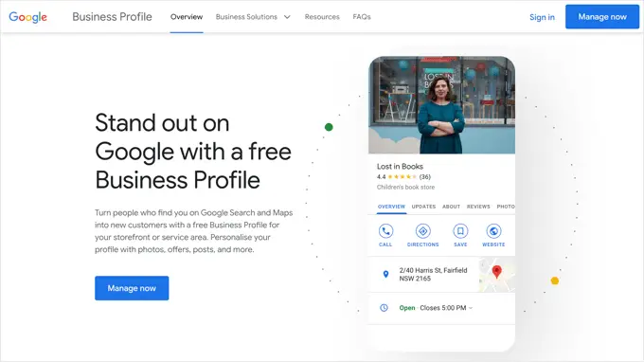This screenshot has width=644, height=362.
Task: Expand the Closes 5:00 PM hours chevron
Action: tap(471, 308)
